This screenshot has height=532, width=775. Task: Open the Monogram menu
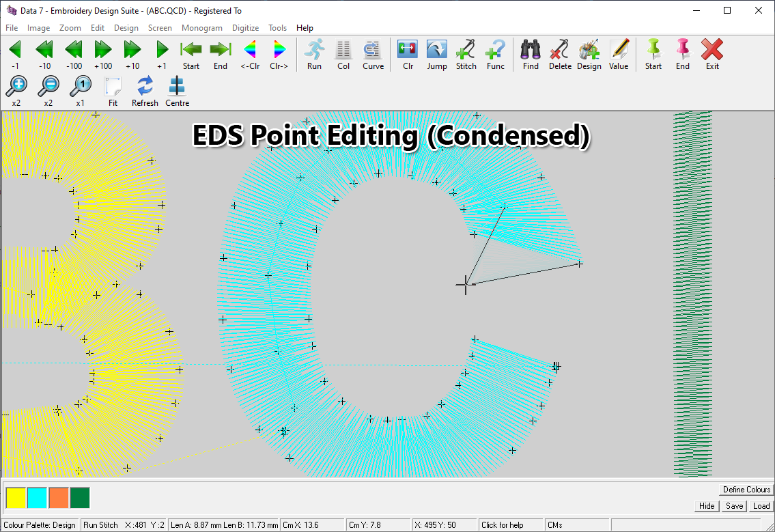[201, 28]
